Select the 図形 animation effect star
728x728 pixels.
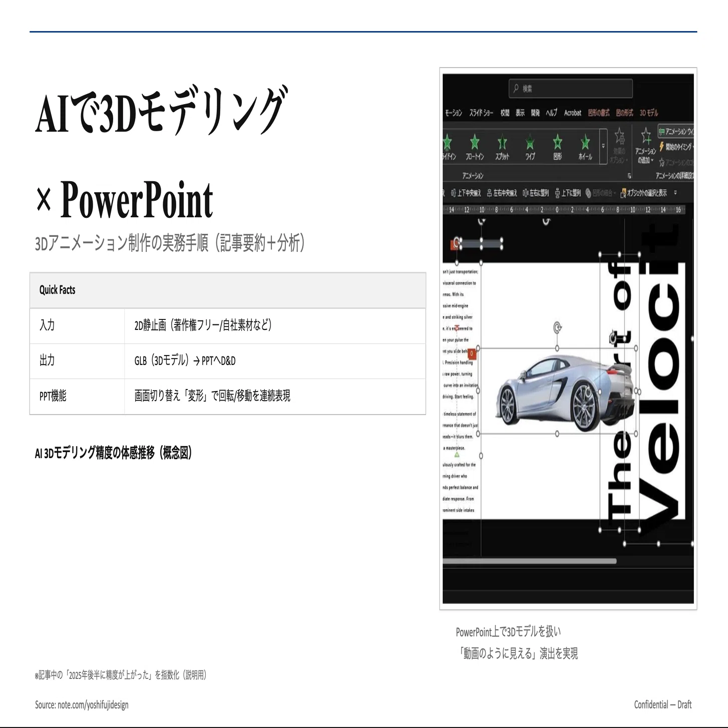coord(557,143)
